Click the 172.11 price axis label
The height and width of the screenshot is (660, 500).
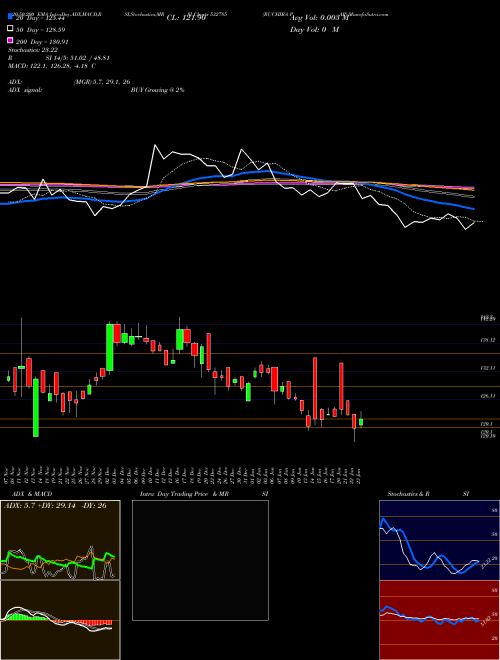pyautogui.click(x=487, y=368)
